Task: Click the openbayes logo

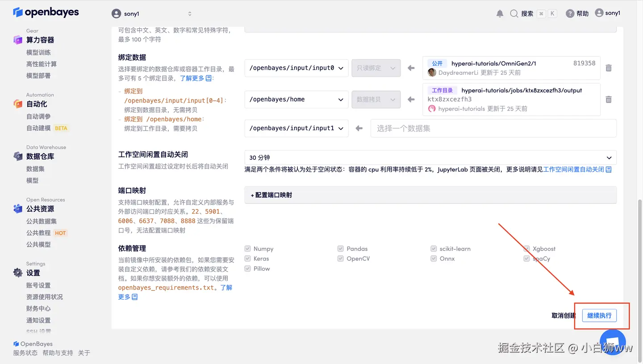Action: [46, 12]
